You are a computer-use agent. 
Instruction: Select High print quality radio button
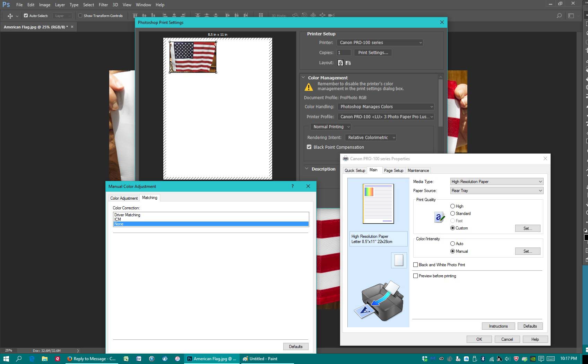tap(452, 206)
